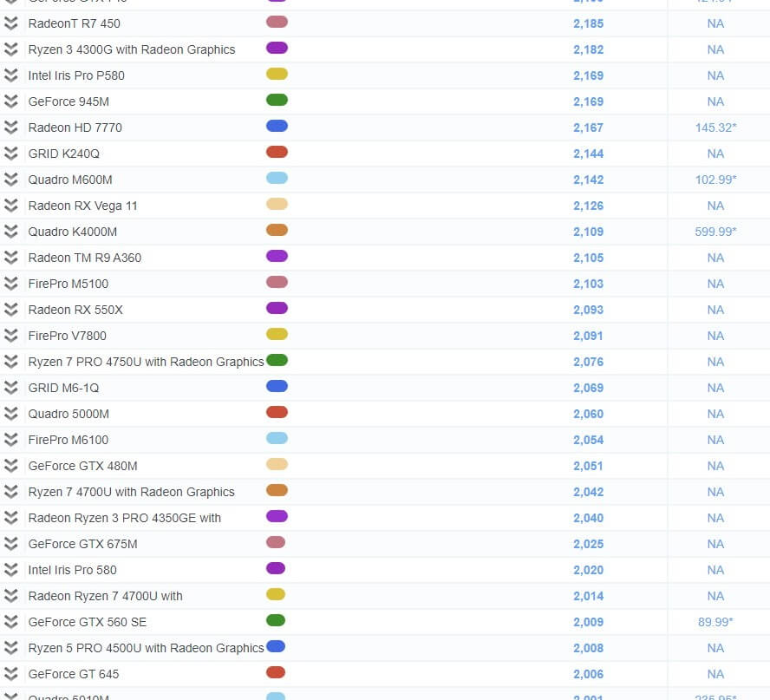This screenshot has width=770, height=700.
Task: Expand the FirePro M5100 row chevron
Action: 10,284
